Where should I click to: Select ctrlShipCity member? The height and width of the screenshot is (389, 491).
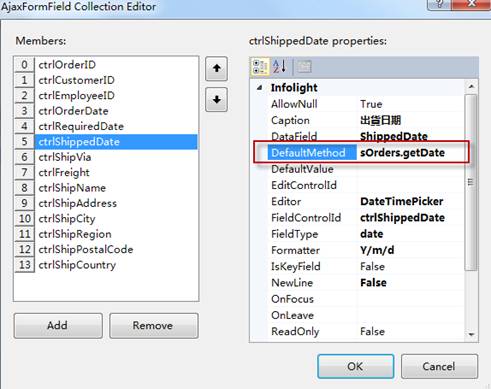106,219
